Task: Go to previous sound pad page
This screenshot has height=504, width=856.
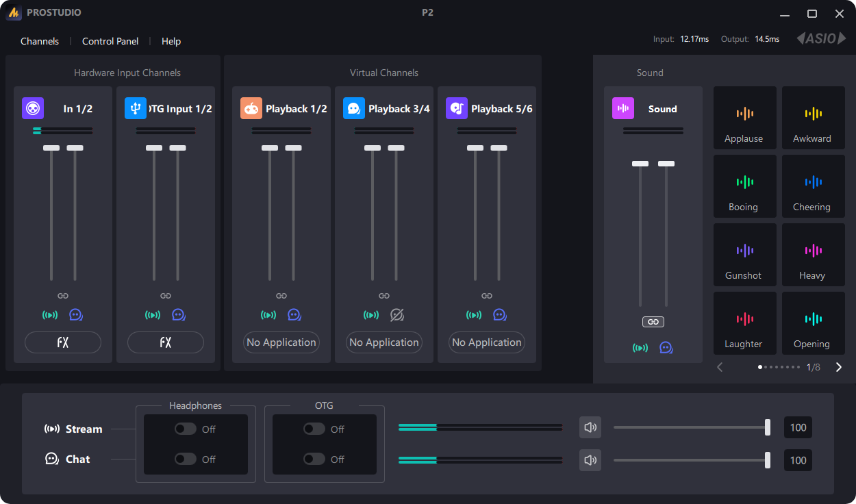Action: (x=720, y=367)
